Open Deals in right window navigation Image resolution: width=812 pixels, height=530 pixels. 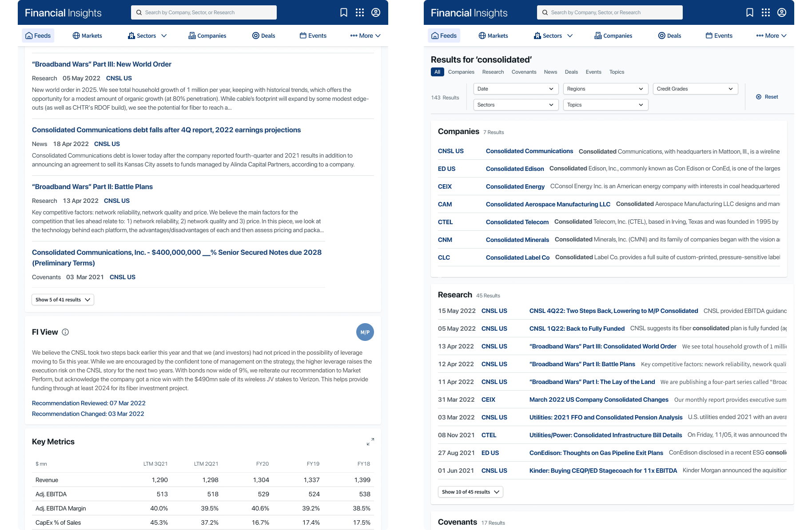[x=670, y=36]
